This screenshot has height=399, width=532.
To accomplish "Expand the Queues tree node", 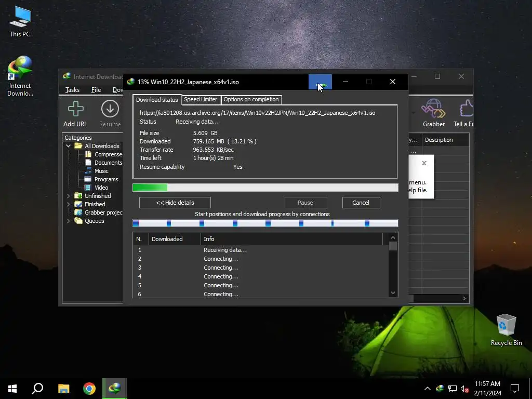I will (68, 221).
